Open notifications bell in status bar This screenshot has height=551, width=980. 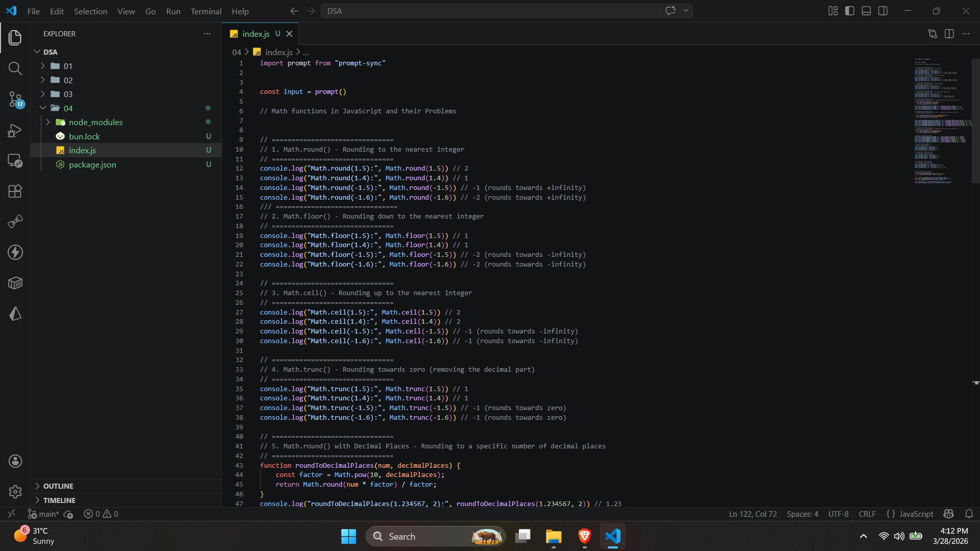tap(969, 514)
